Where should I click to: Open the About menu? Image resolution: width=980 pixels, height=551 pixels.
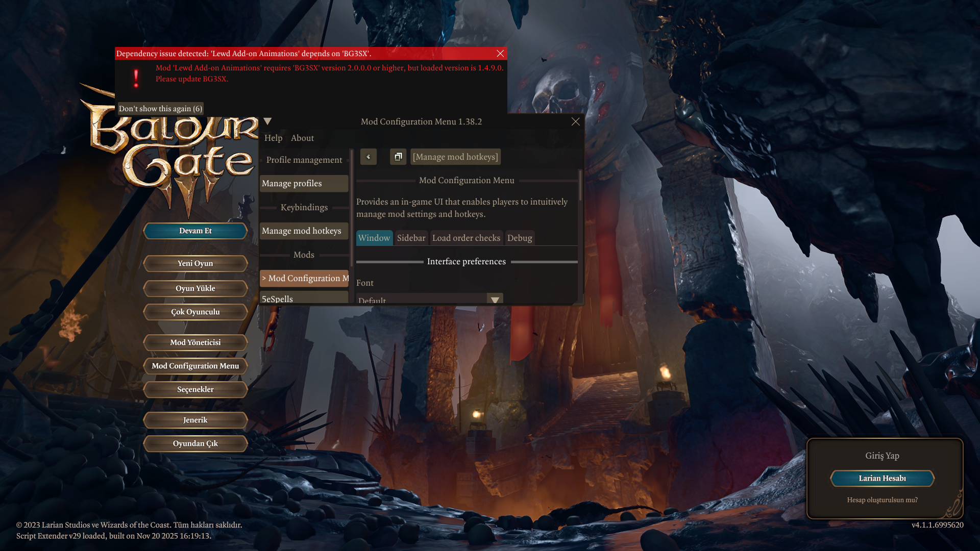303,138
